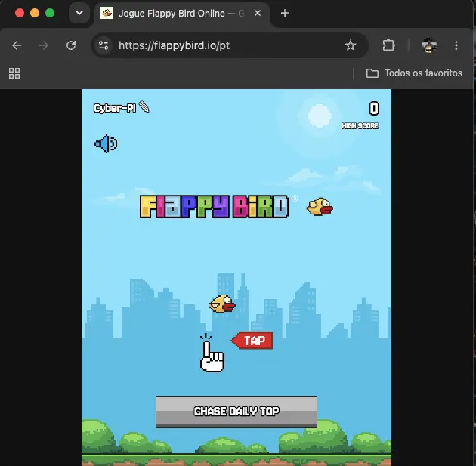This screenshot has width=476, height=466.
Task: Click the HIGH SCORE label
Action: tap(360, 126)
